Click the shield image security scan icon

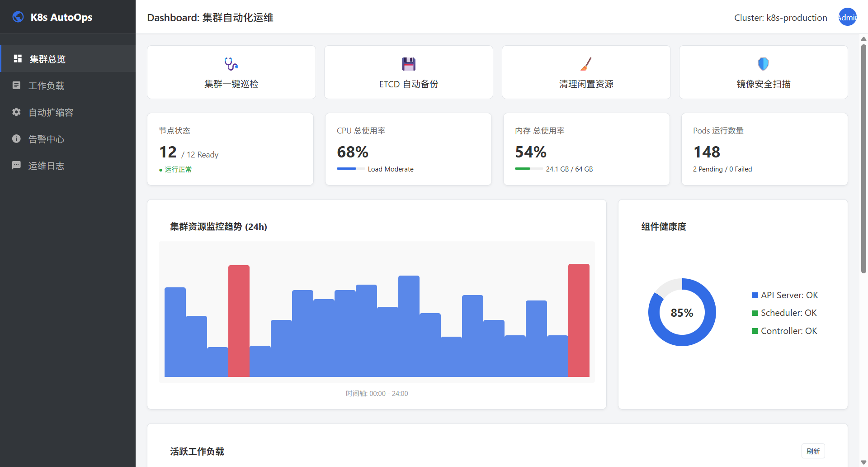tap(763, 64)
